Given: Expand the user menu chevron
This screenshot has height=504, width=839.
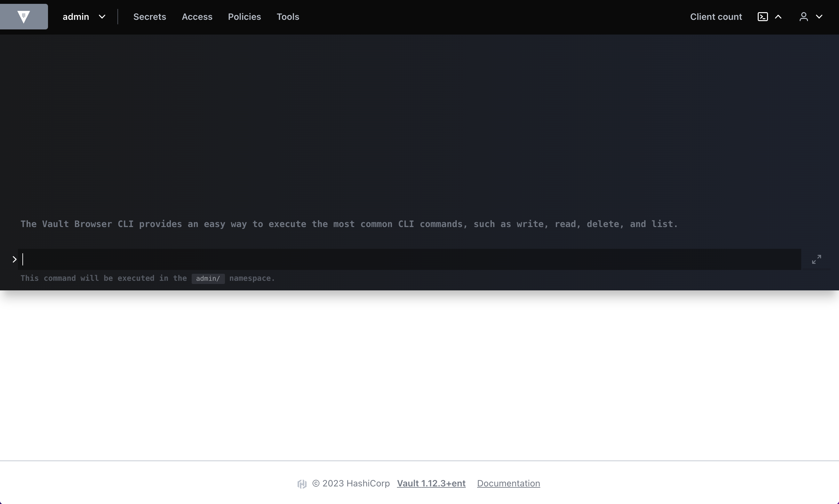Looking at the screenshot, I should (x=819, y=17).
